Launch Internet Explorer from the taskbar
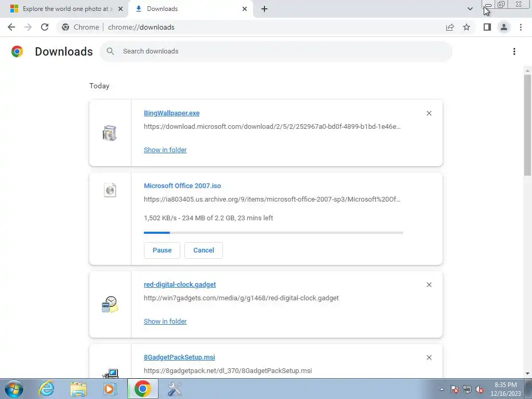This screenshot has width=532, height=399. pos(46,389)
